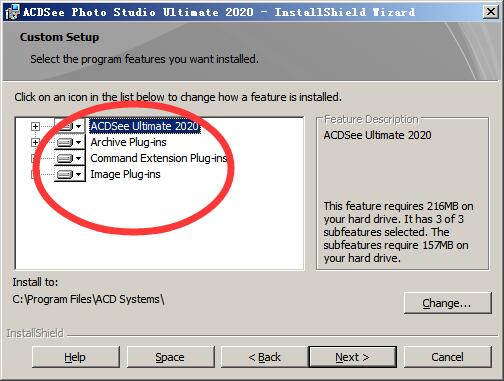This screenshot has width=504, height=381.
Task: Open ACDSee Ultimate 2020 feature install dropdown
Action: click(69, 126)
